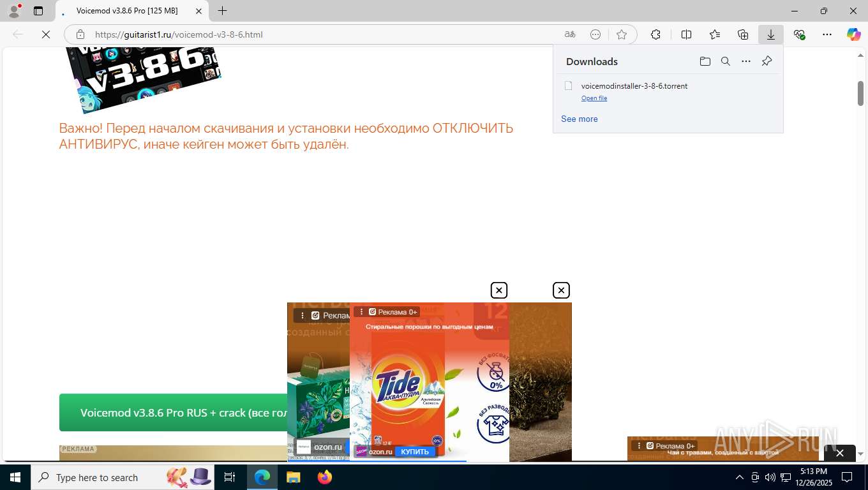The height and width of the screenshot is (490, 868).
Task: Click the scrollbar up arrow
Action: (860, 56)
